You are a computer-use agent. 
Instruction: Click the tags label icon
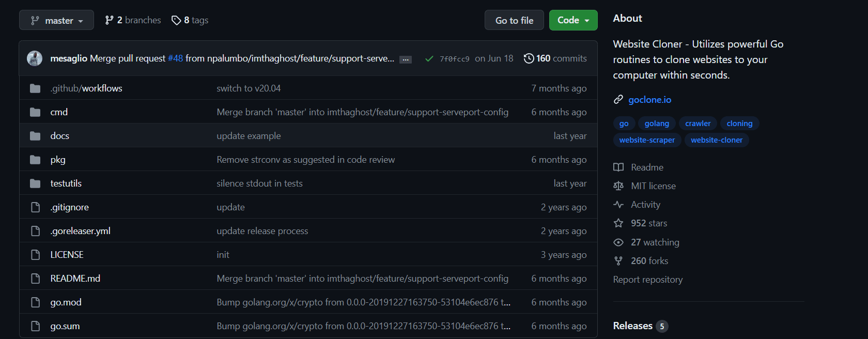(176, 20)
